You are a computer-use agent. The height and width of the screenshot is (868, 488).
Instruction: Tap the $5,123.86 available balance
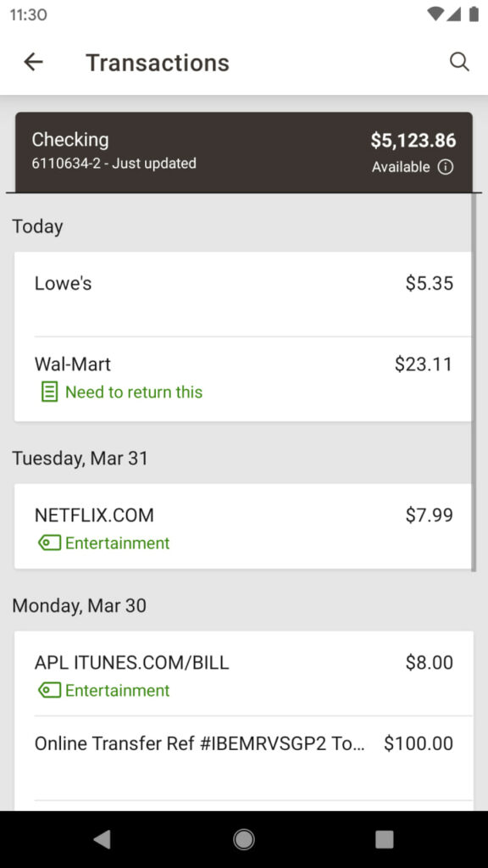413,141
